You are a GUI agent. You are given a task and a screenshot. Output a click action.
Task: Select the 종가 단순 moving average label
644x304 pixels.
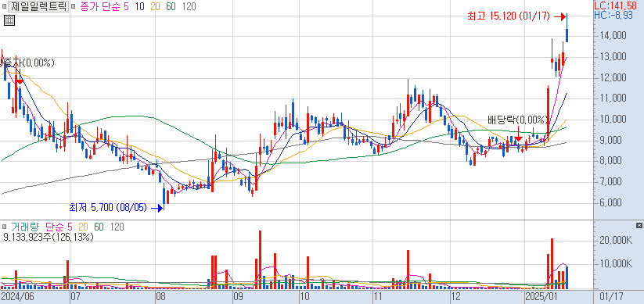100,6
